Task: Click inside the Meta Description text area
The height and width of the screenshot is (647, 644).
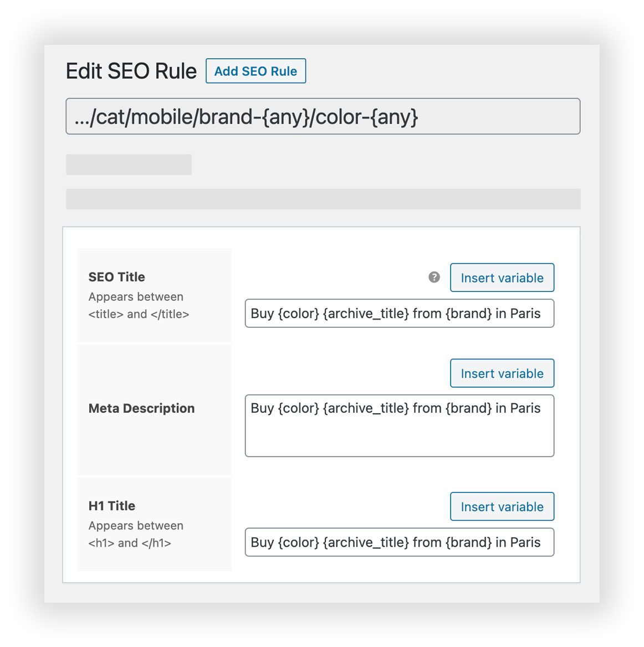Action: [x=399, y=425]
